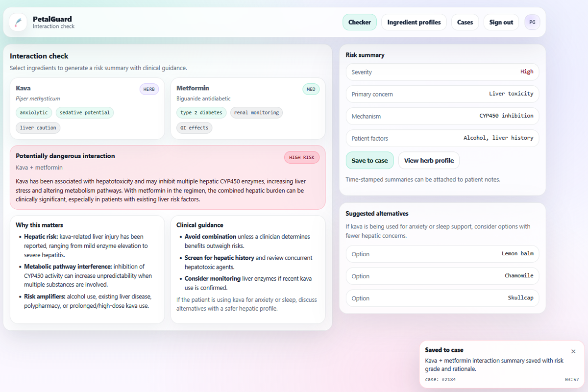Open the Ingredient profiles tab
The image size is (588, 392).
pos(414,22)
